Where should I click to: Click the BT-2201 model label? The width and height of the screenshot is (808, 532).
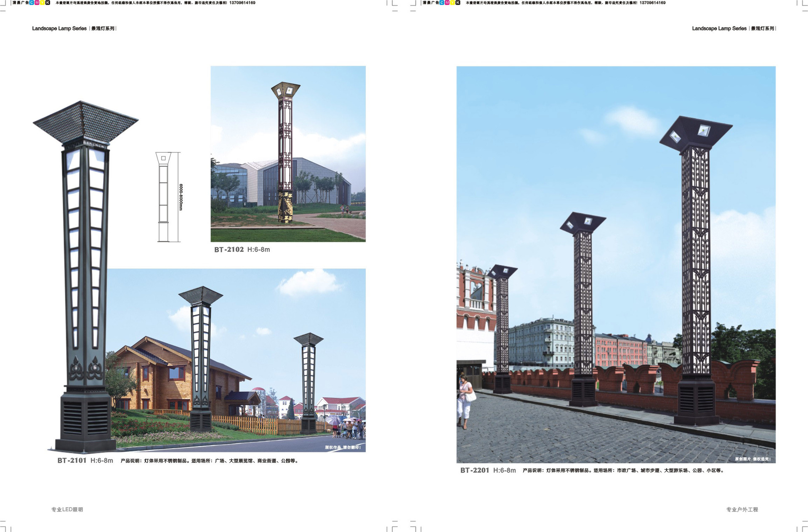[x=475, y=470]
